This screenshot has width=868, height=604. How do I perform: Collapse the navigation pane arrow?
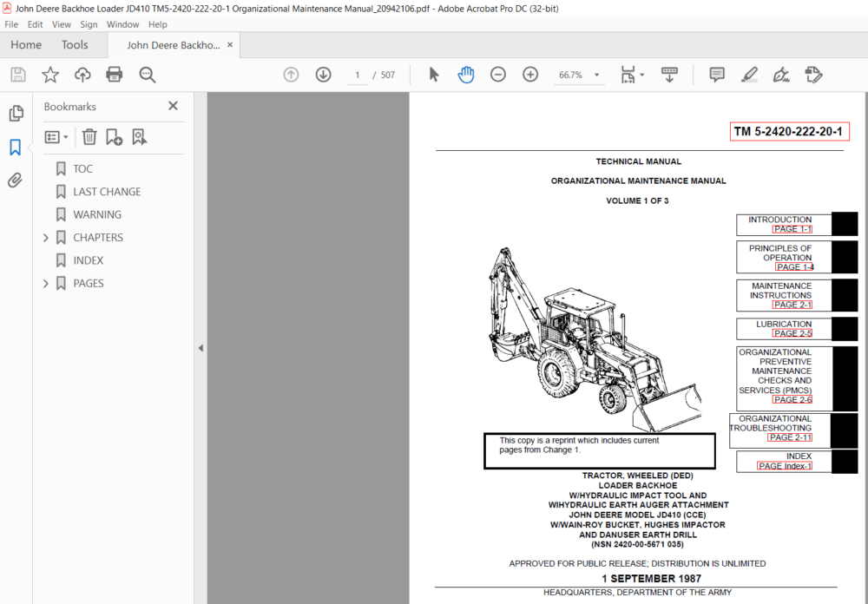pos(201,348)
